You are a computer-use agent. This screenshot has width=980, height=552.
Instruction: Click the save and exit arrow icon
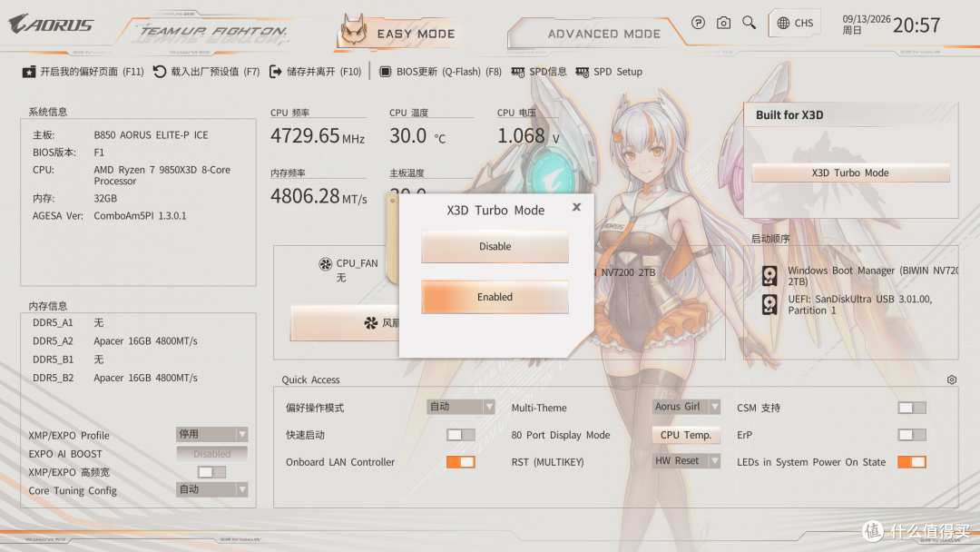(275, 72)
